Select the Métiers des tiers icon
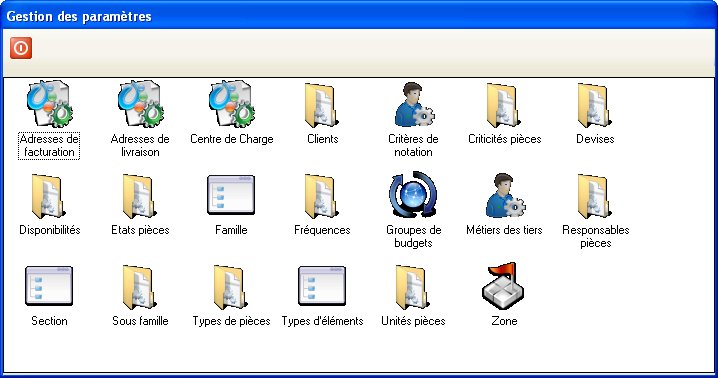 coord(505,196)
